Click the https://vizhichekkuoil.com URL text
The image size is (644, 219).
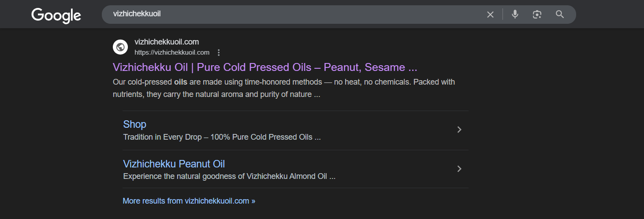pyautogui.click(x=172, y=52)
